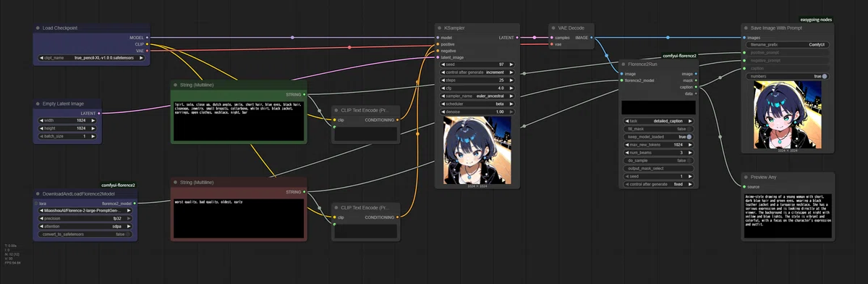Decrease the steps value arrow
Image resolution: width=868 pixels, height=284 pixels.
click(443, 80)
